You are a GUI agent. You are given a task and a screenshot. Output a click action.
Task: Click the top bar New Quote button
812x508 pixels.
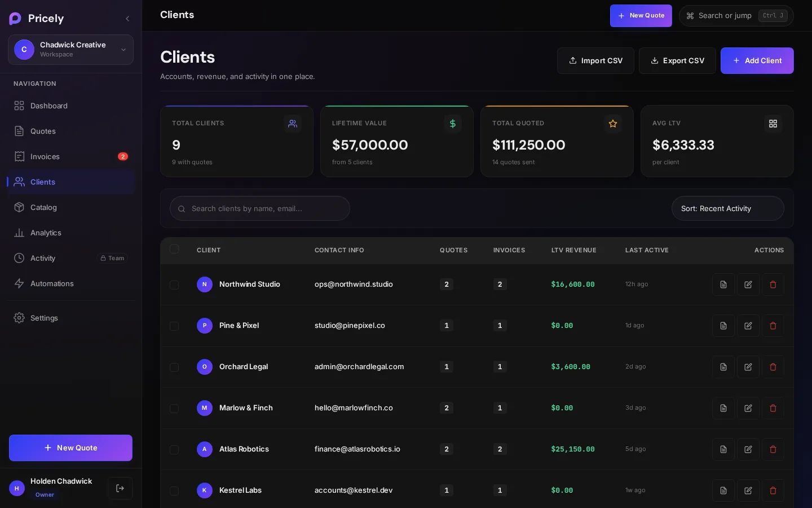641,16
